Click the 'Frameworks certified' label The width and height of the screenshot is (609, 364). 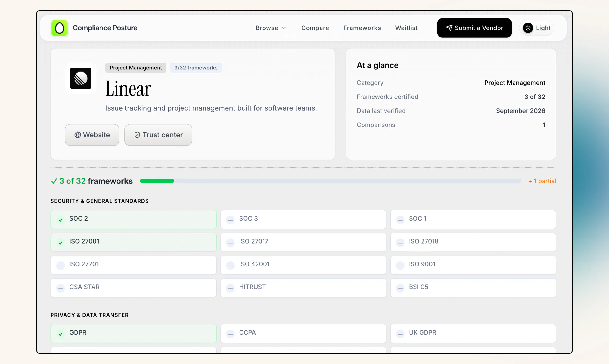pos(387,97)
